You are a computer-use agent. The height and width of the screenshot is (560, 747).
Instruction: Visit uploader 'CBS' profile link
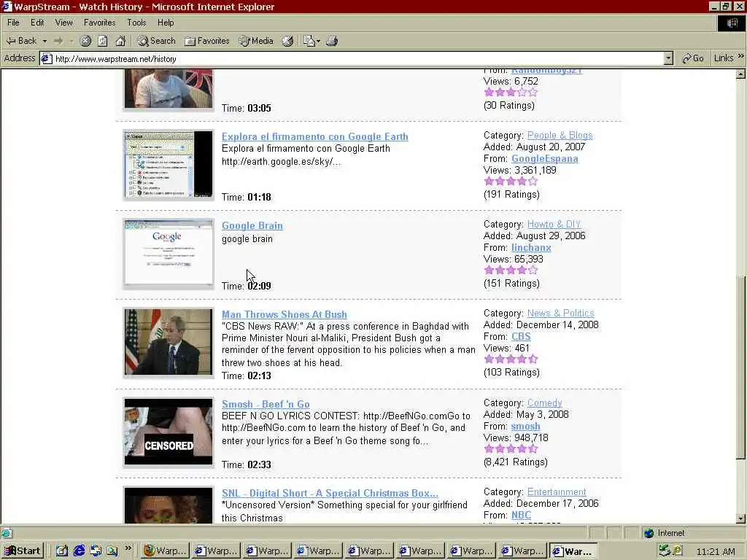click(521, 336)
